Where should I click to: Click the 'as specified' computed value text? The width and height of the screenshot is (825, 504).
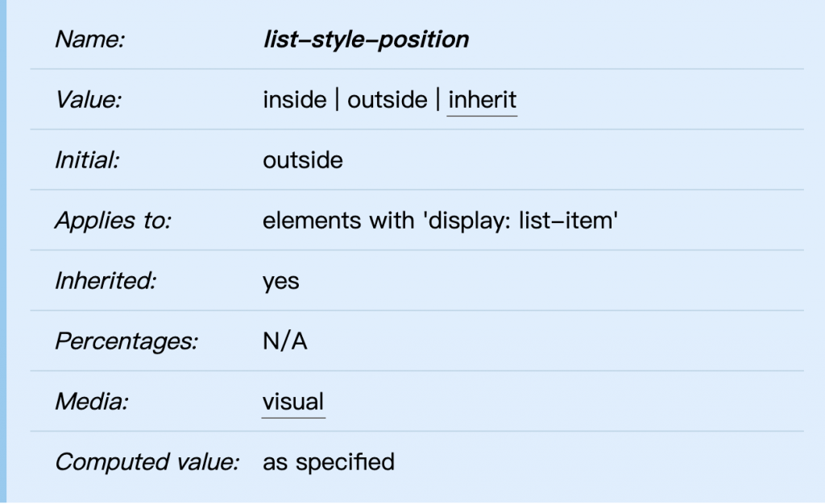tap(328, 462)
